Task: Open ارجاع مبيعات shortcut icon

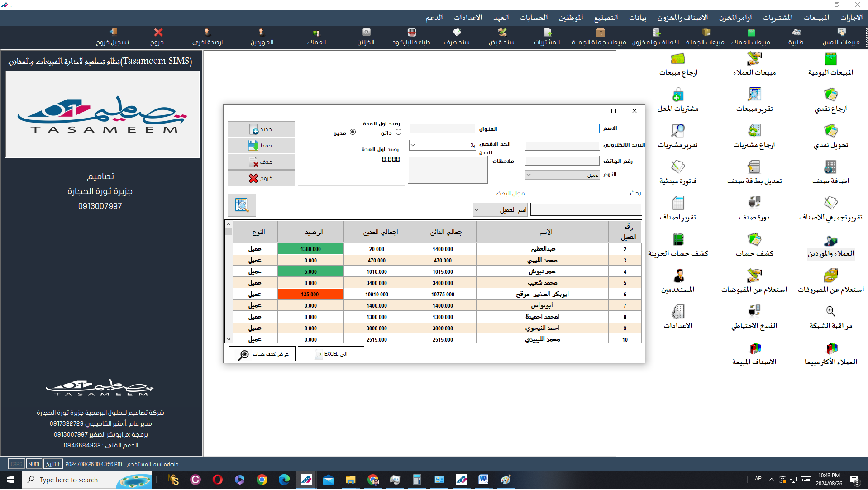Action: click(678, 64)
